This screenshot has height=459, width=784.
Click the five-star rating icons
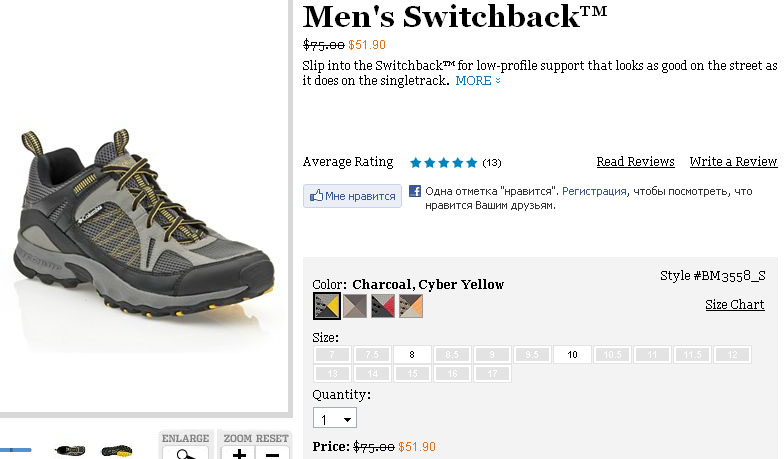443,162
